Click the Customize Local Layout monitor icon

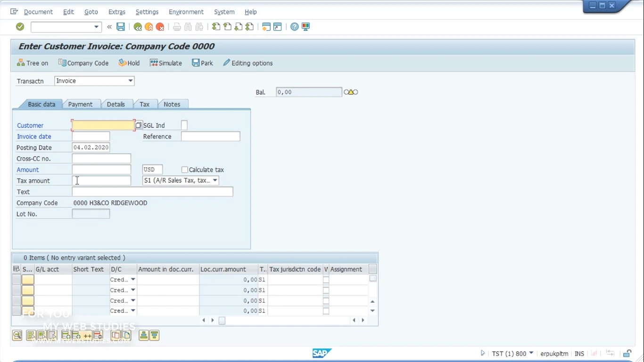point(306,27)
